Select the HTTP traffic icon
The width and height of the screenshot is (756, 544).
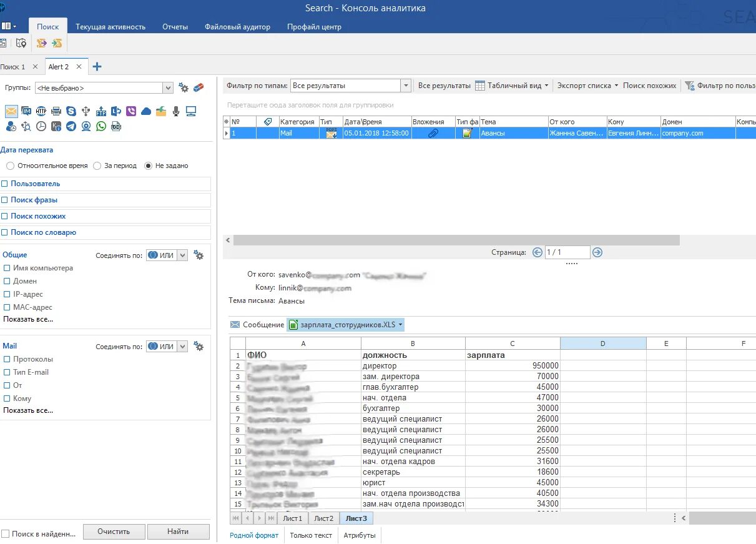point(41,111)
